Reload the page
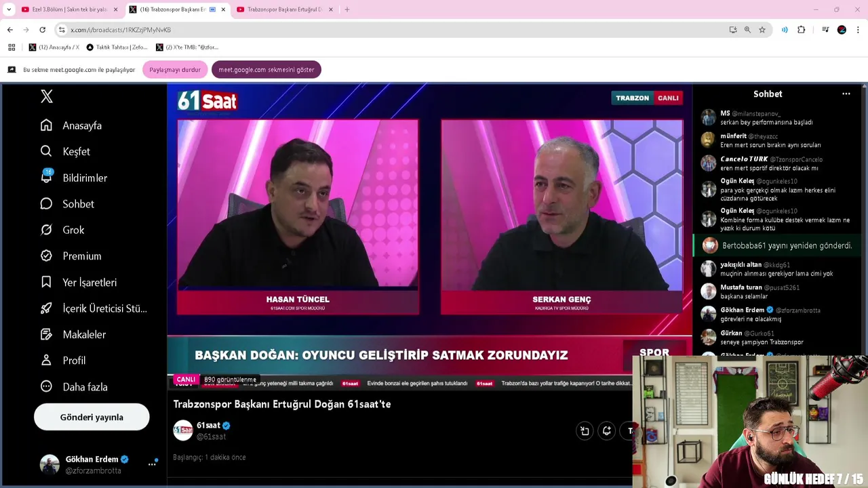 42,30
